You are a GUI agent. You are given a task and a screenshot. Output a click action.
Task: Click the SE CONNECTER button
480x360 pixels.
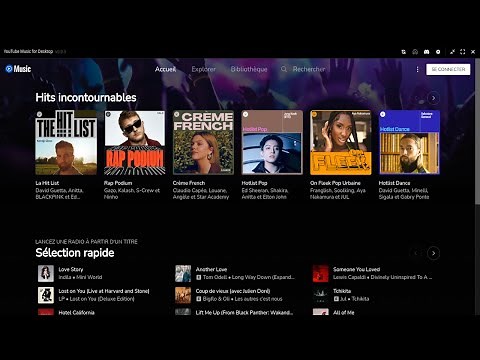(448, 69)
